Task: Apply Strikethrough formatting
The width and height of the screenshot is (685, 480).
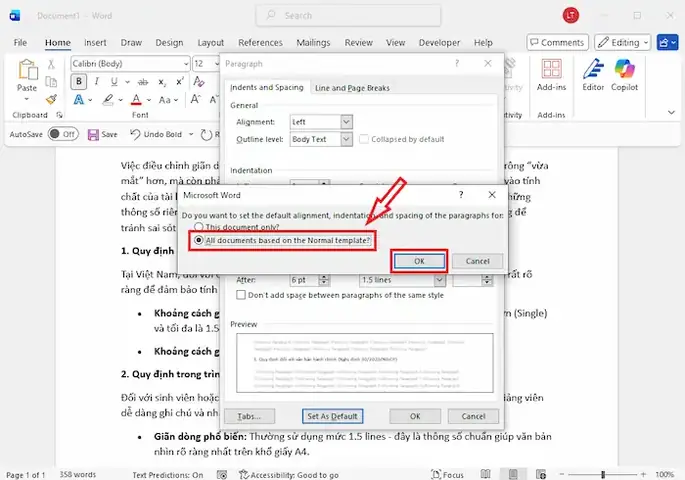Action: (143, 82)
